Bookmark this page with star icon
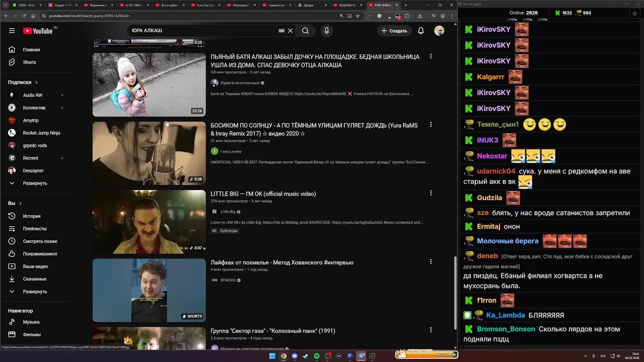Viewport: 644px width, 362px height. pyautogui.click(x=358, y=16)
